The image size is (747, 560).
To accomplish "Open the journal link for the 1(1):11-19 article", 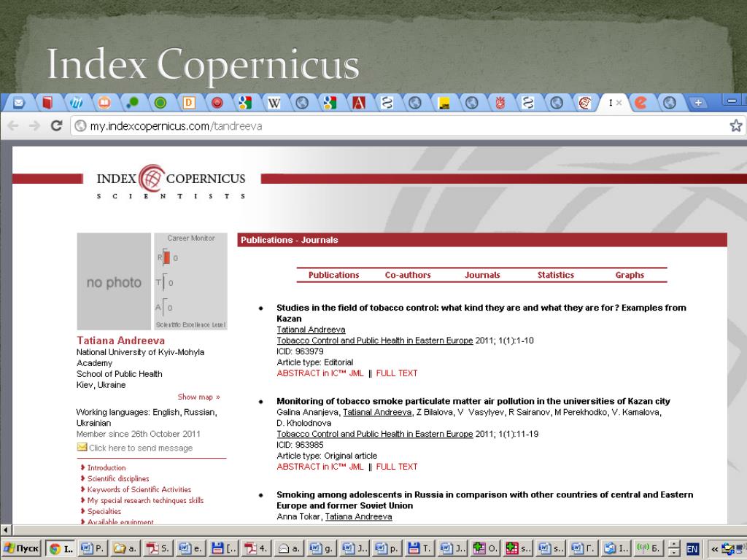I will [374, 434].
